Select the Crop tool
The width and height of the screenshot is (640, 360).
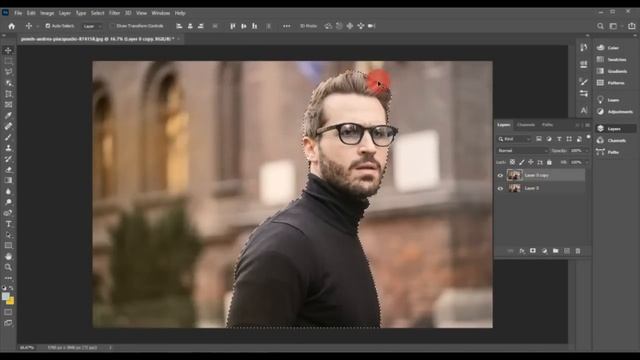point(8,94)
